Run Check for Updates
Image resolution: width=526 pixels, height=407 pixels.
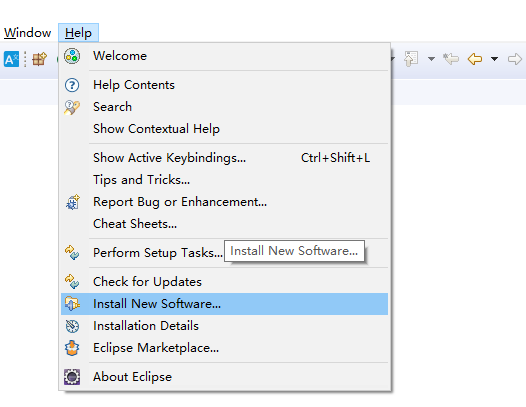(x=224, y=282)
